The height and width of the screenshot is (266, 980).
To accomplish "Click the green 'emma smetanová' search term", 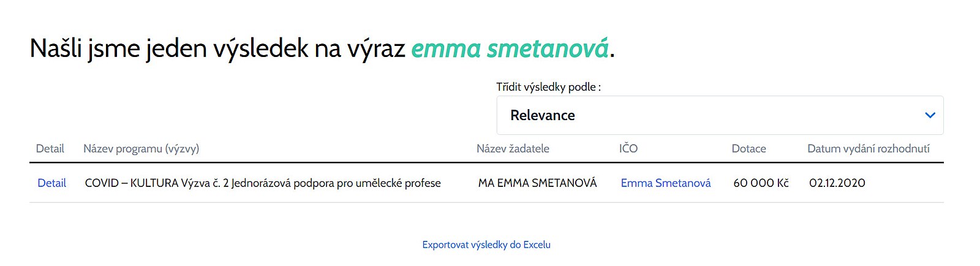I will [510, 48].
